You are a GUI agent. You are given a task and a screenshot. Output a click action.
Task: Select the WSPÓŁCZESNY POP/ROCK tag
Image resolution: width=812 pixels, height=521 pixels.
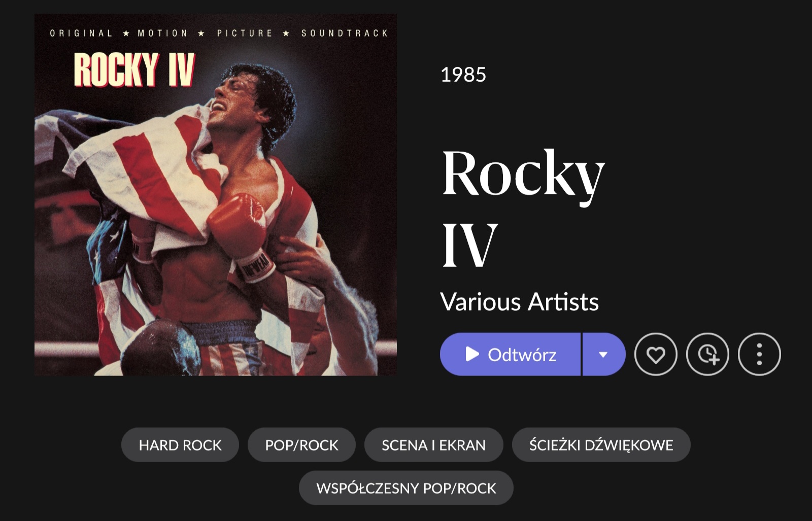(x=406, y=488)
